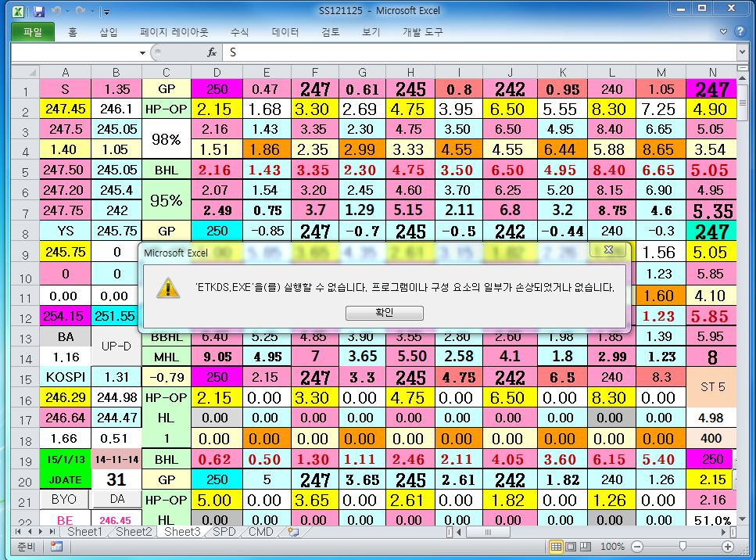Open the Name Box dropdown

142,52
